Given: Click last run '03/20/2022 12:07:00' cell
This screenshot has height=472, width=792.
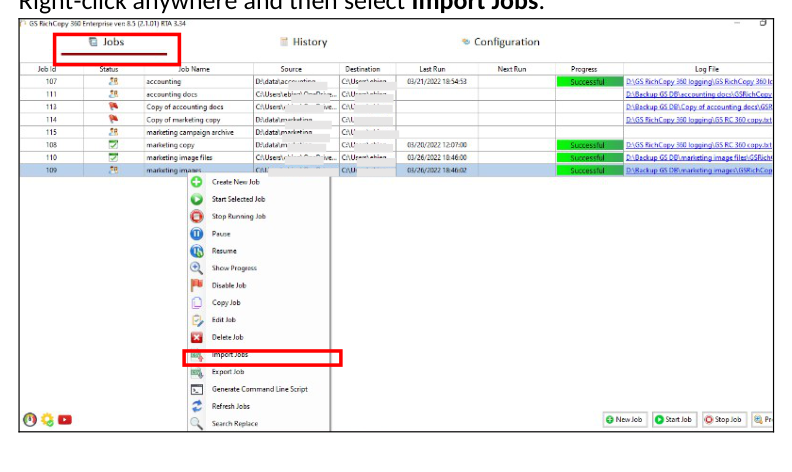Looking at the screenshot, I should (437, 145).
